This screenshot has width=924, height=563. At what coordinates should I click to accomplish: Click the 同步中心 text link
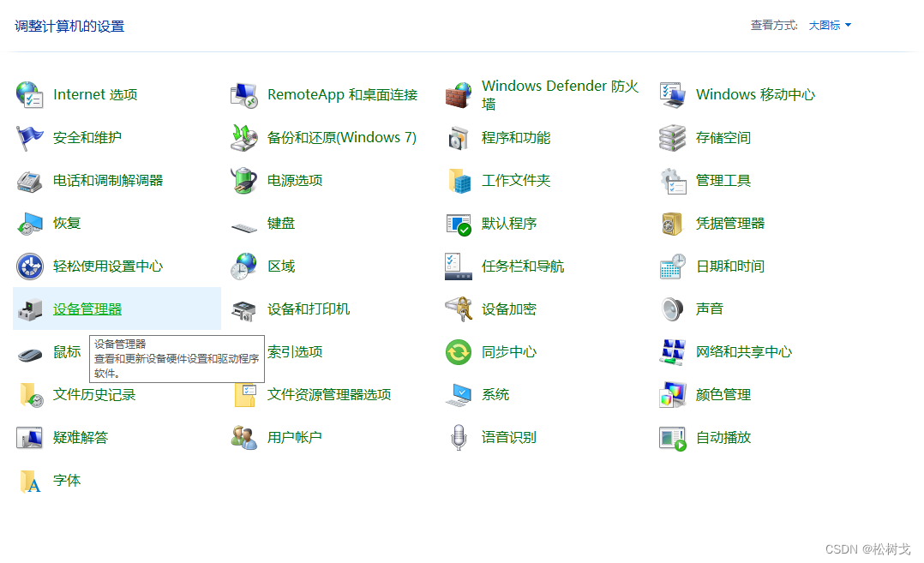[x=508, y=352]
